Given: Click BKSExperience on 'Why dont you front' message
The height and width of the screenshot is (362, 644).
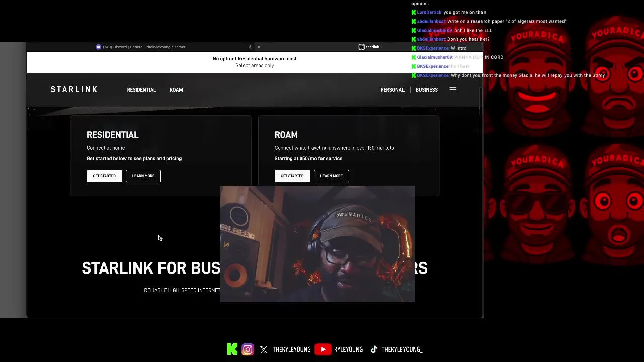Looking at the screenshot, I should point(433,75).
